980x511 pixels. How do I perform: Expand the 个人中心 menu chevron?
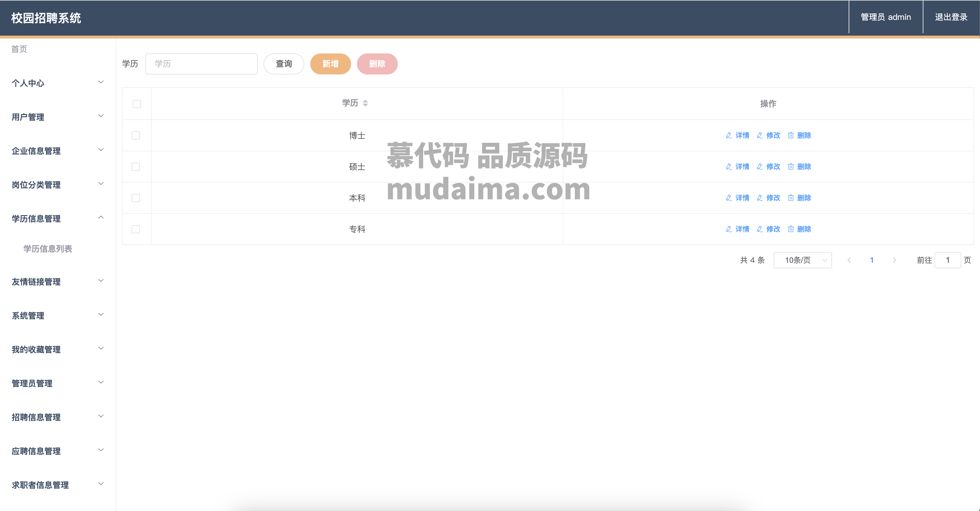101,82
